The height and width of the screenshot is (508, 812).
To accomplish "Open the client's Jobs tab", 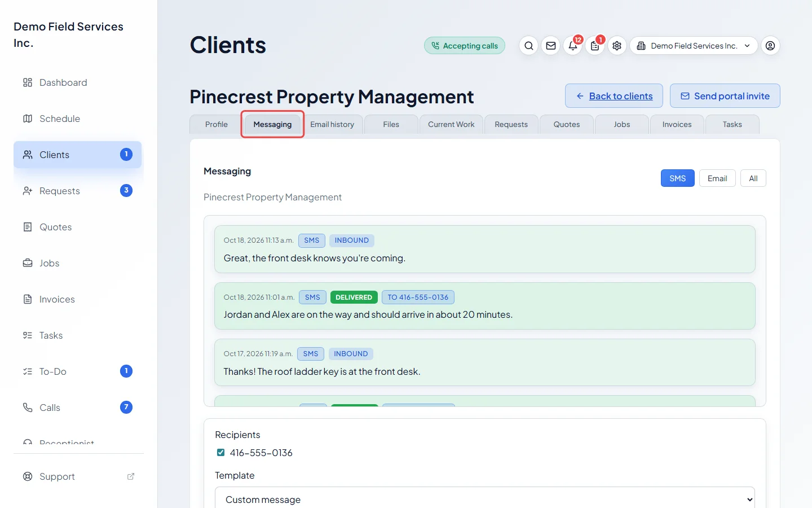I will [622, 124].
